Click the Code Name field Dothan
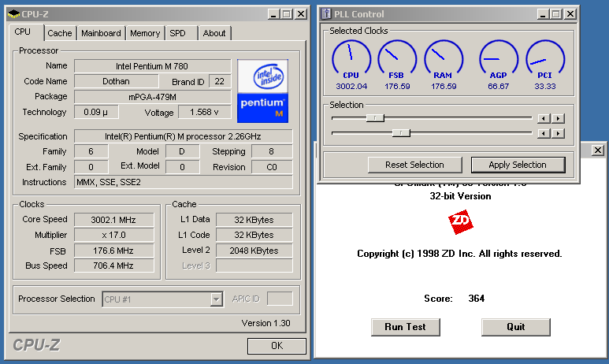The width and height of the screenshot is (609, 364). click(116, 81)
